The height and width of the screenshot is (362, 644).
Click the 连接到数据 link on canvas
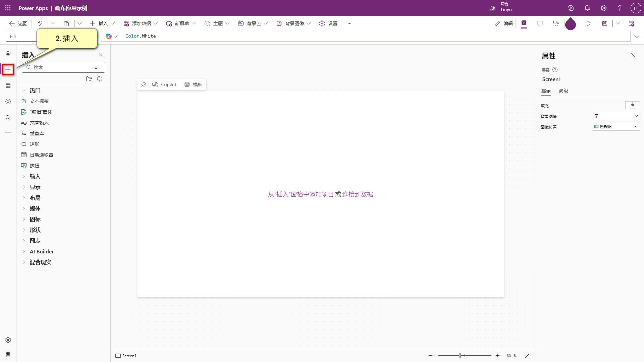[358, 194]
